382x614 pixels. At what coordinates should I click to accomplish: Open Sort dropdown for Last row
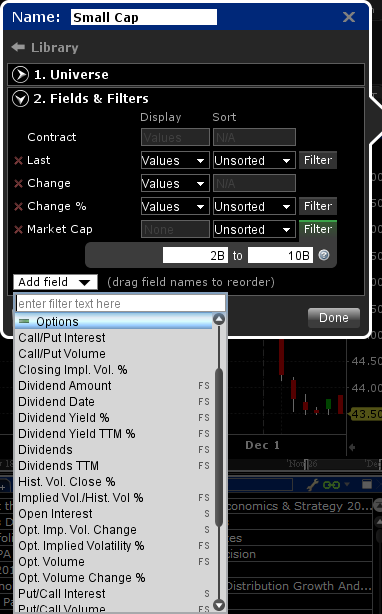tap(254, 161)
